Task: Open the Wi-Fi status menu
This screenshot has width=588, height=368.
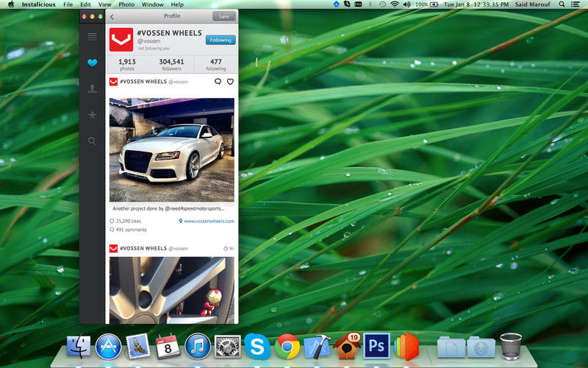Action: point(395,4)
